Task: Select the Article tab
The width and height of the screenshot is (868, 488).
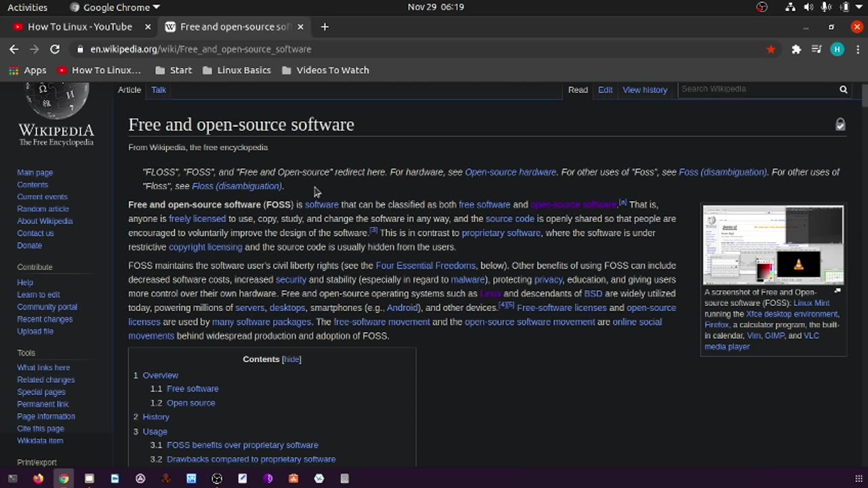Action: coord(130,89)
